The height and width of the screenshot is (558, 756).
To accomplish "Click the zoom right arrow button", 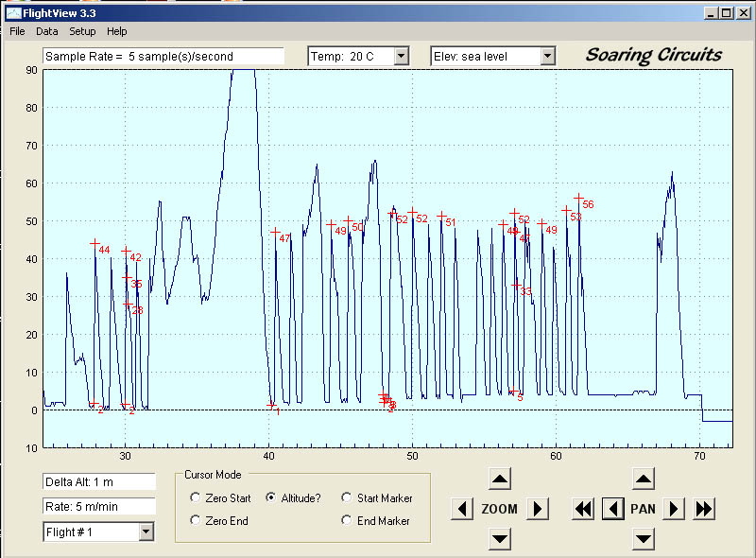I will tap(538, 509).
